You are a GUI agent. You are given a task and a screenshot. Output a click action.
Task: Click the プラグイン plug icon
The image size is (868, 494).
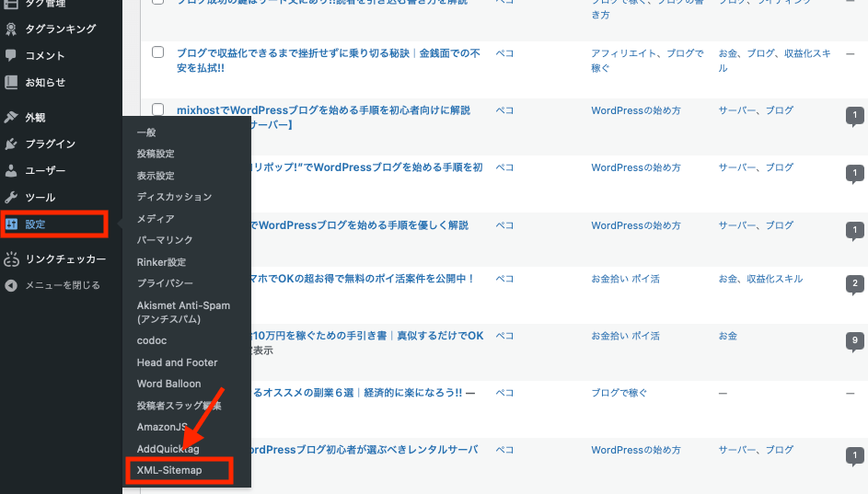pos(11,144)
